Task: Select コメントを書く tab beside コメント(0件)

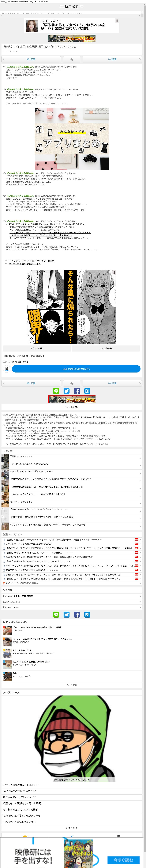Action: pyautogui.click(x=37, y=348)
